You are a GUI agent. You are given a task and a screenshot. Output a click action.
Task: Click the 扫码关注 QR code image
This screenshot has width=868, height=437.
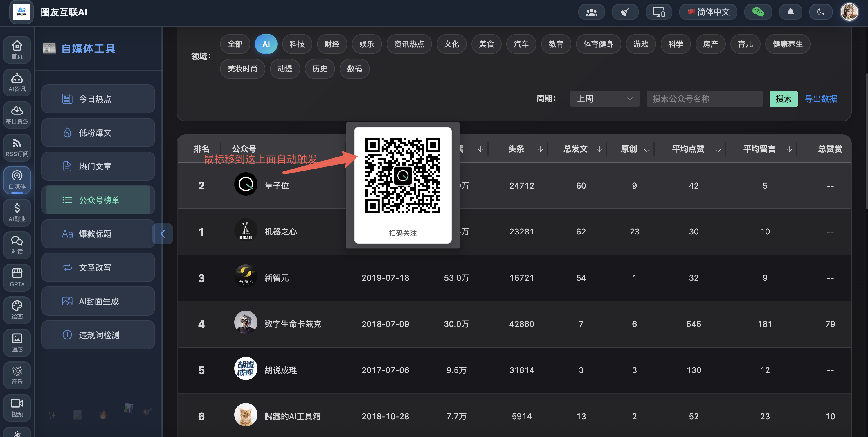(403, 176)
